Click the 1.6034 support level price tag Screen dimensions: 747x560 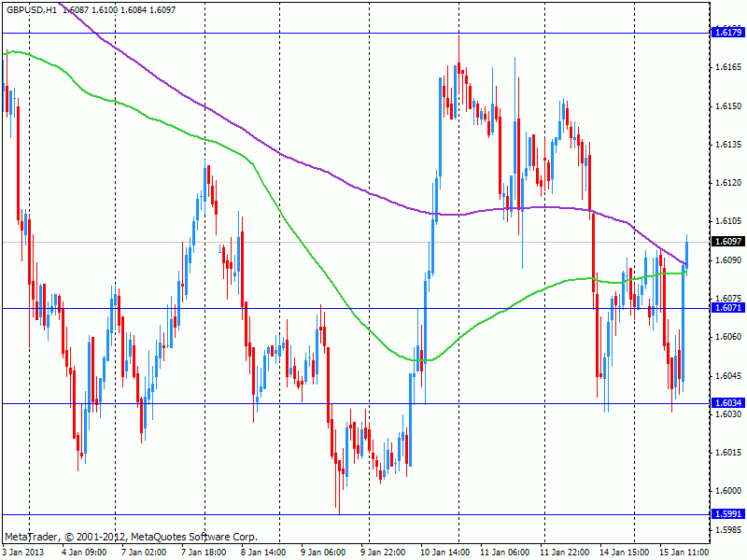coord(727,403)
